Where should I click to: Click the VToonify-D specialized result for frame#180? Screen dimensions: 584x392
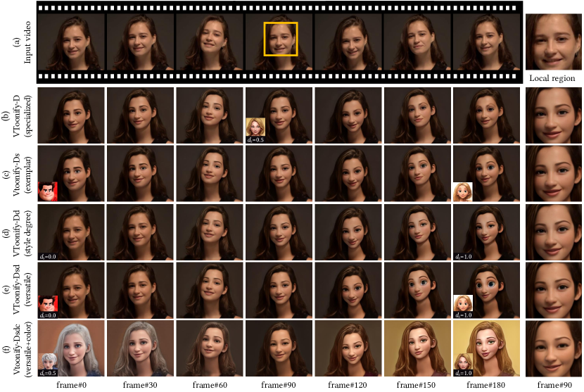tap(486, 115)
